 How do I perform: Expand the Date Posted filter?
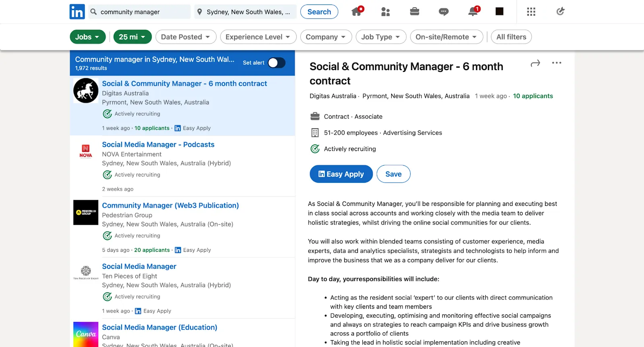tap(186, 37)
